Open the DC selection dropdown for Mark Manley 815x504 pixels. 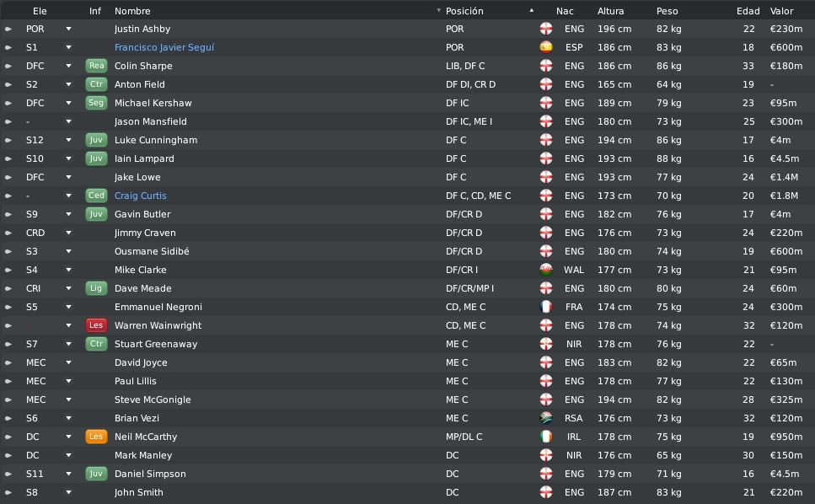tap(68, 455)
